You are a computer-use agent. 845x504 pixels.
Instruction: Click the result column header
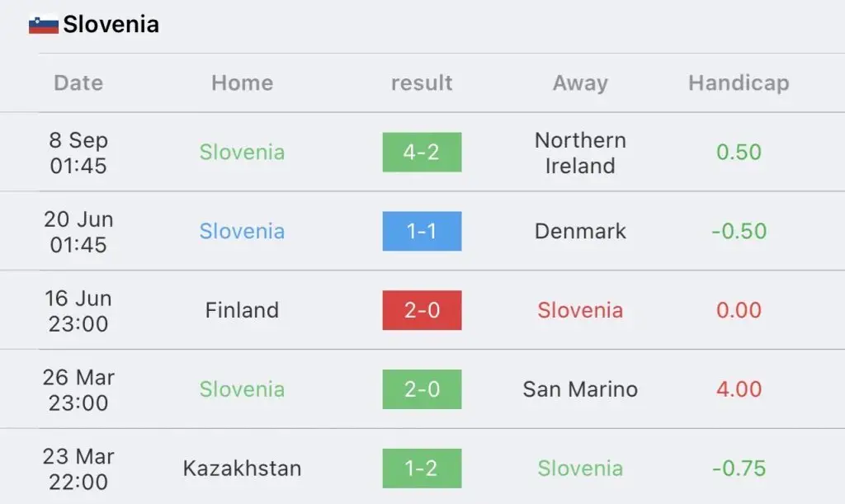click(x=422, y=83)
